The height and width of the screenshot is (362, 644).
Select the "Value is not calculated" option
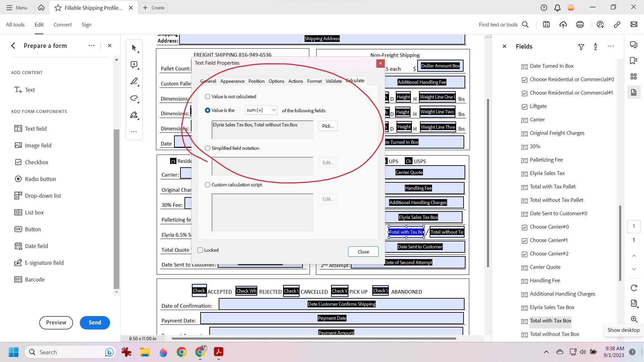coord(208,97)
